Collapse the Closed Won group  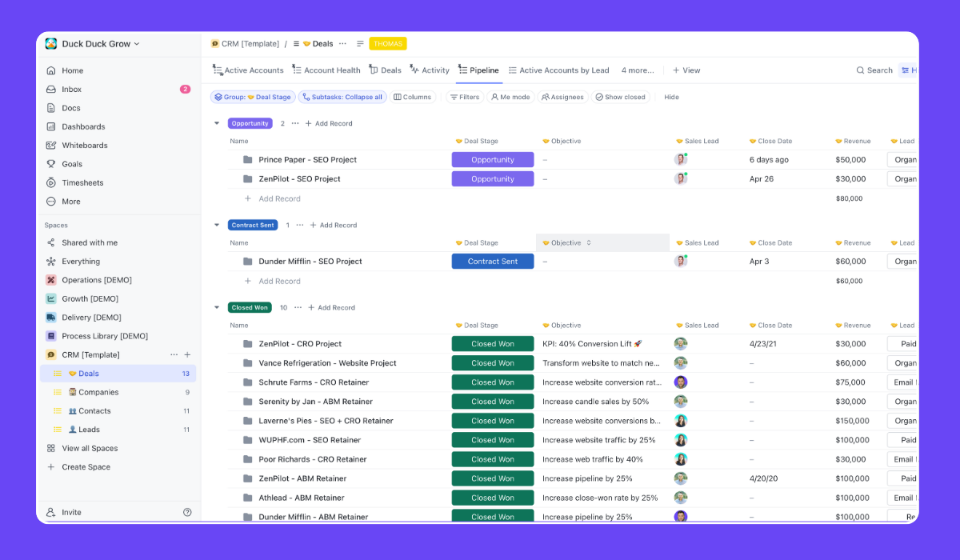point(217,307)
